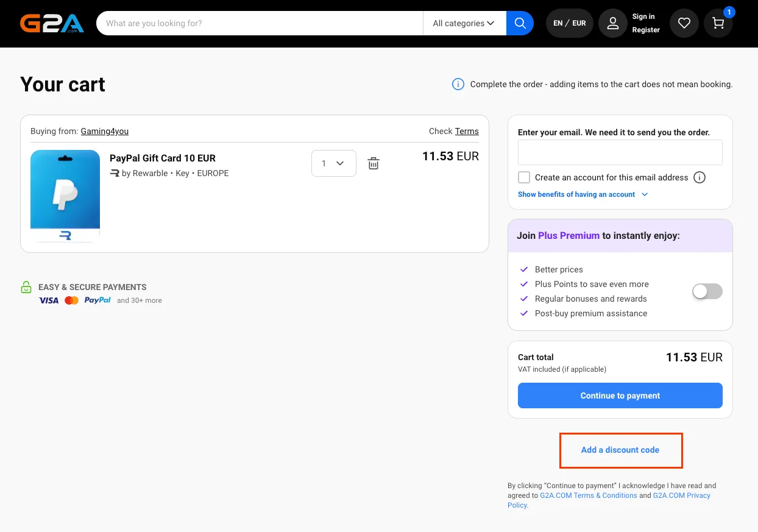Click the 'Better prices' benefit text
Image resolution: width=758 pixels, height=532 pixels.
559,269
